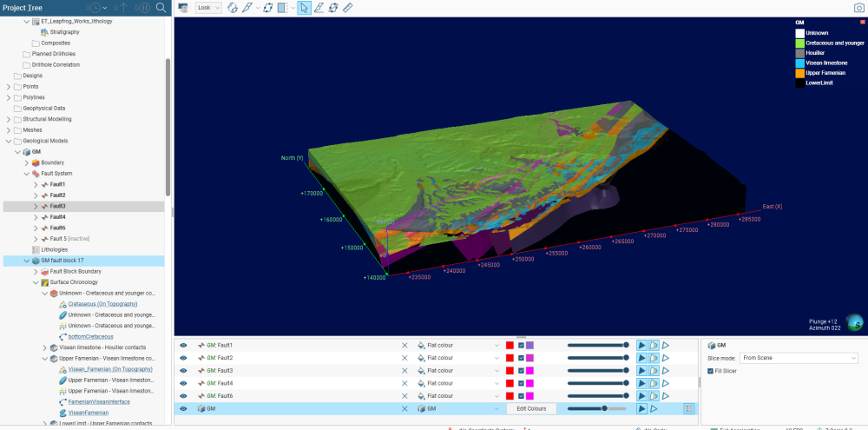This screenshot has height=430, width=868.
Task: Expand the Visean limestone - Houiller contacts node
Action: point(45,347)
